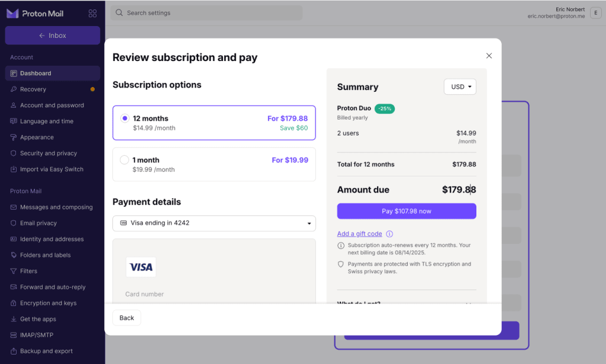Open Messages and composing settings

coord(53,207)
